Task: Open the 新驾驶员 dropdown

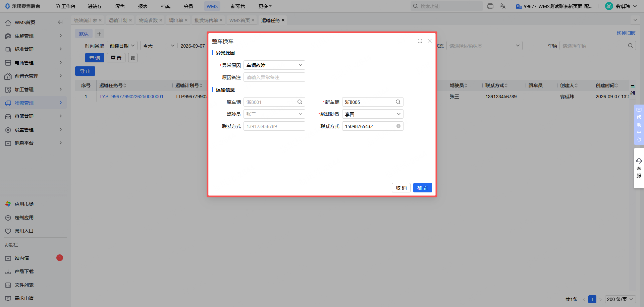Action: 373,114
